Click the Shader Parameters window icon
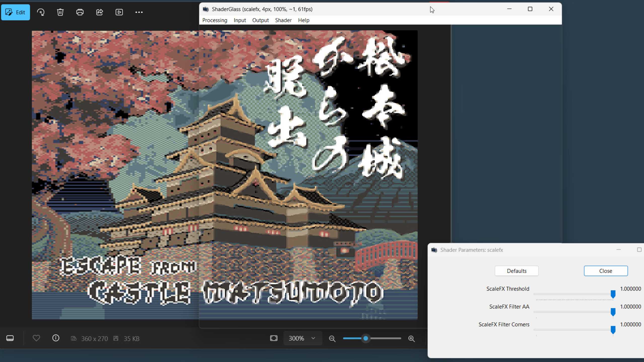The height and width of the screenshot is (362, 644). point(434,250)
